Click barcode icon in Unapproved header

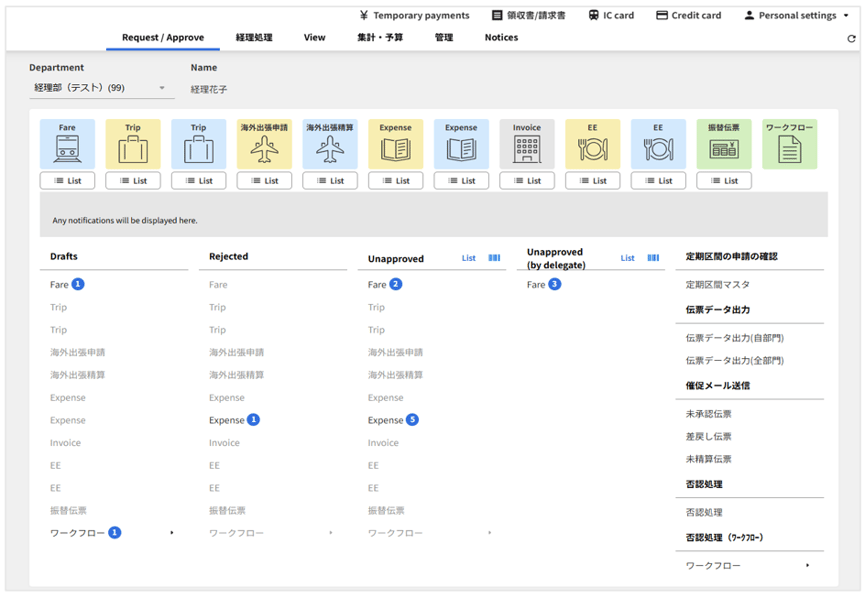click(x=494, y=258)
